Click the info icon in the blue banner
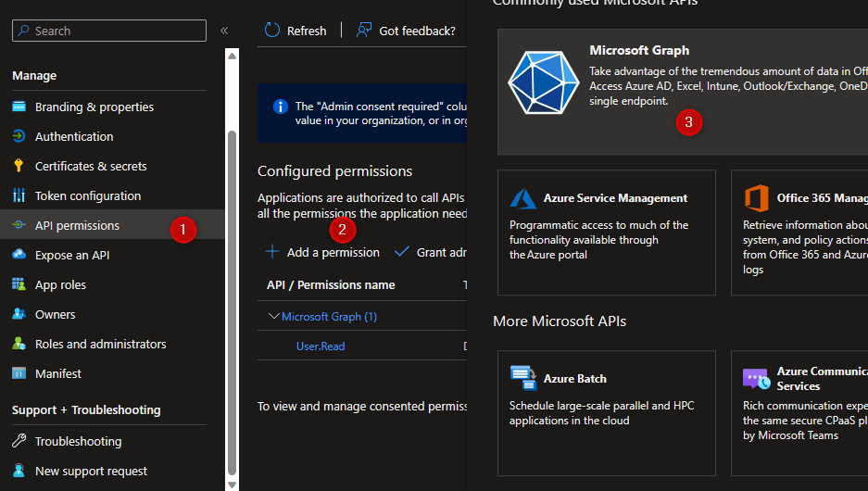868x491 pixels. pos(281,107)
